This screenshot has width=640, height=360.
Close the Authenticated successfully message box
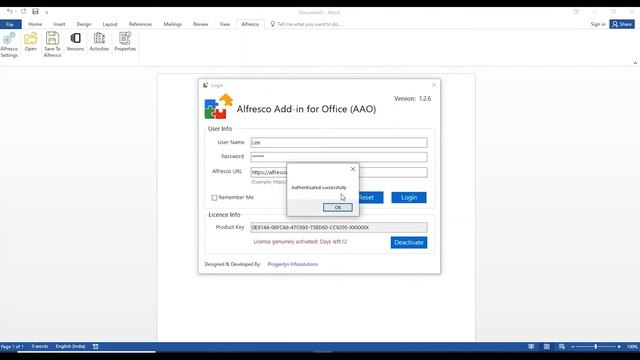point(353,169)
